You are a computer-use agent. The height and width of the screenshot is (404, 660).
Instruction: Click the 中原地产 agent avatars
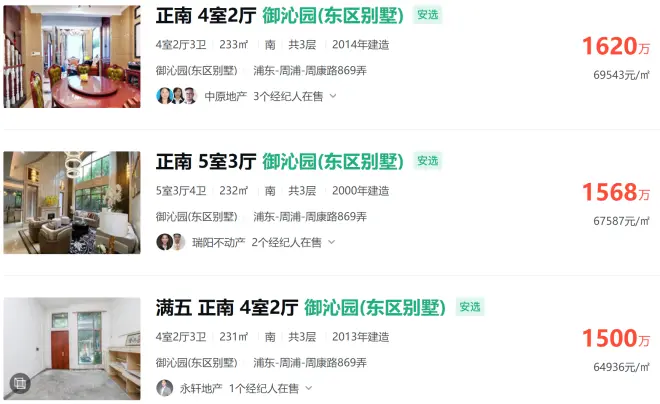coord(177,96)
